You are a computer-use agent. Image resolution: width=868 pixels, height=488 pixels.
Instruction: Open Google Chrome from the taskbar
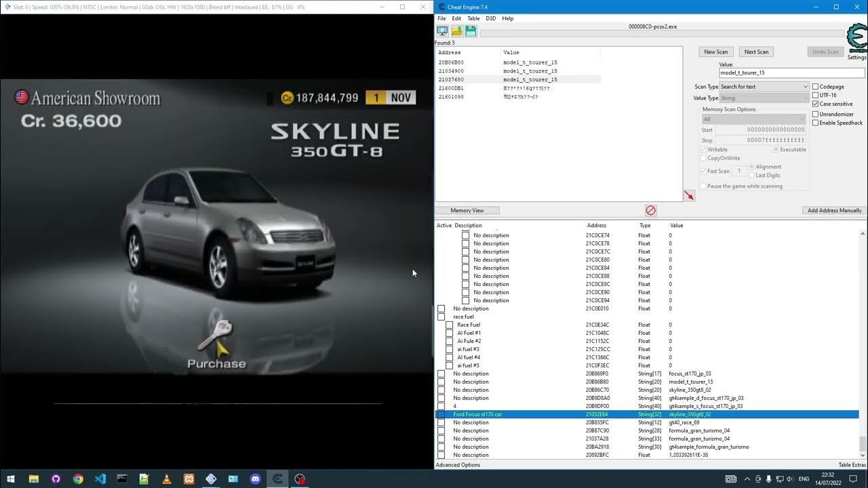point(78,479)
